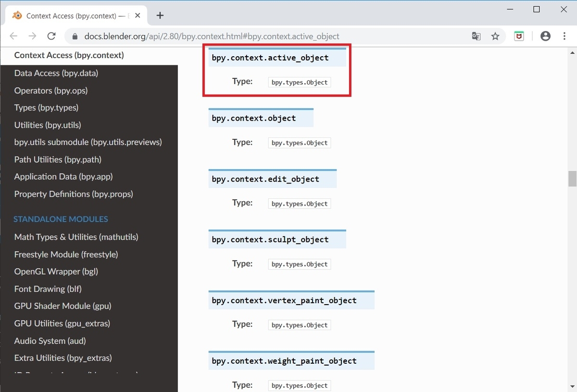Click the bpy.context.weight_paint_object heading

pyautogui.click(x=284, y=361)
